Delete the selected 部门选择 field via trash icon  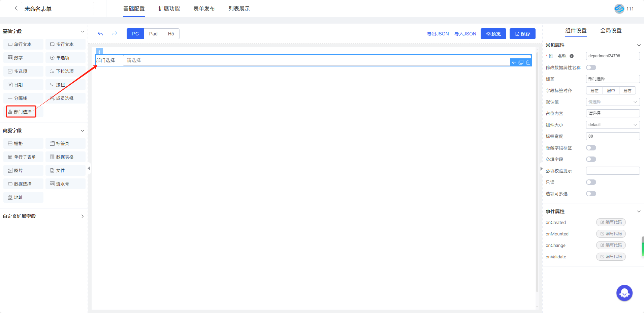pos(528,62)
